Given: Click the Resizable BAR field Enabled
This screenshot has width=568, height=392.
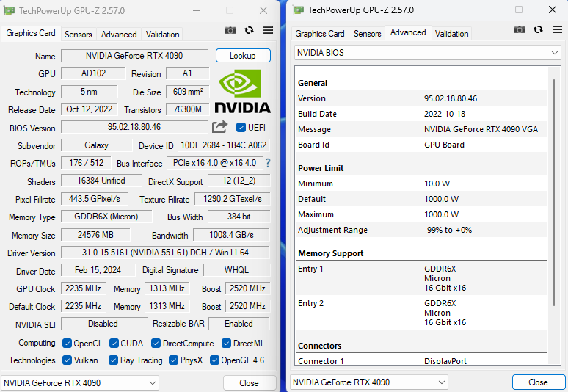Looking at the screenshot, I should (x=239, y=324).
